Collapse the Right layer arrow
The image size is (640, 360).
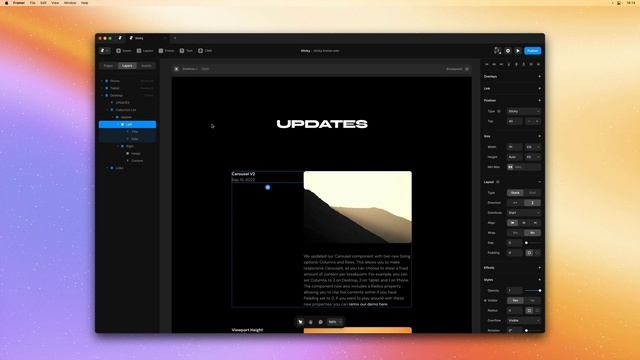pos(118,146)
